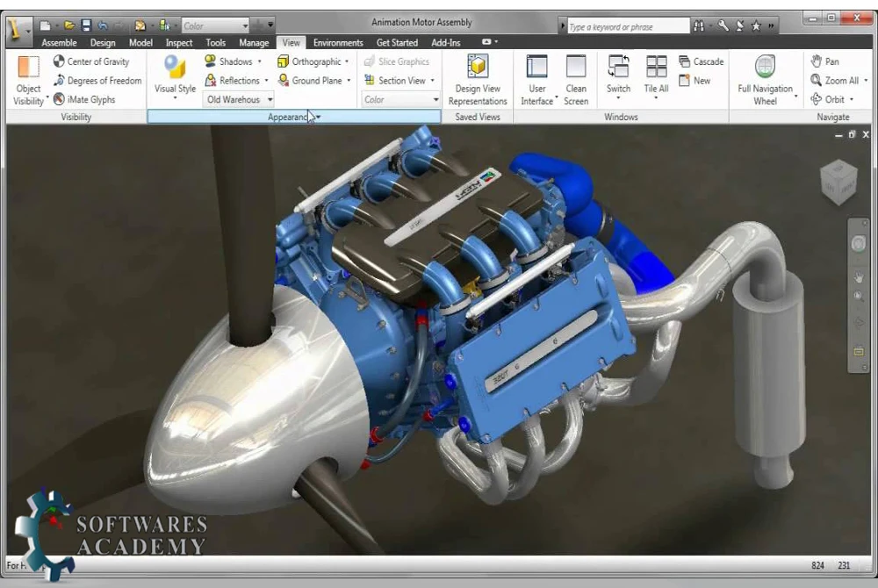Click the Undo arrow icon
This screenshot has width=878, height=588.
[x=103, y=25]
